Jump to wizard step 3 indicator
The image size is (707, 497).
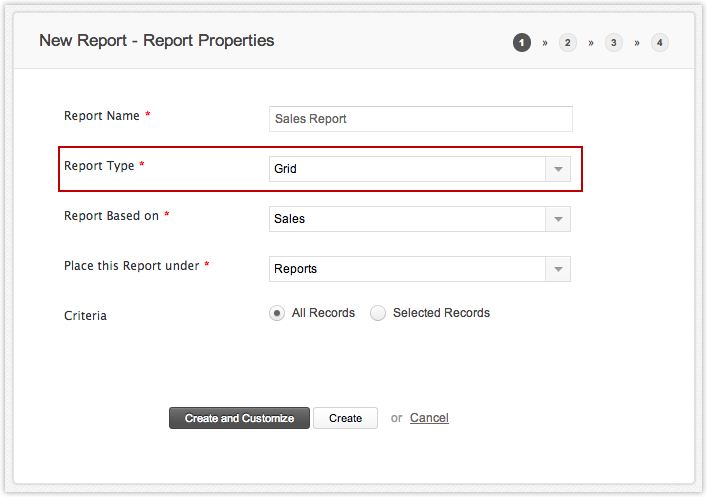point(614,42)
